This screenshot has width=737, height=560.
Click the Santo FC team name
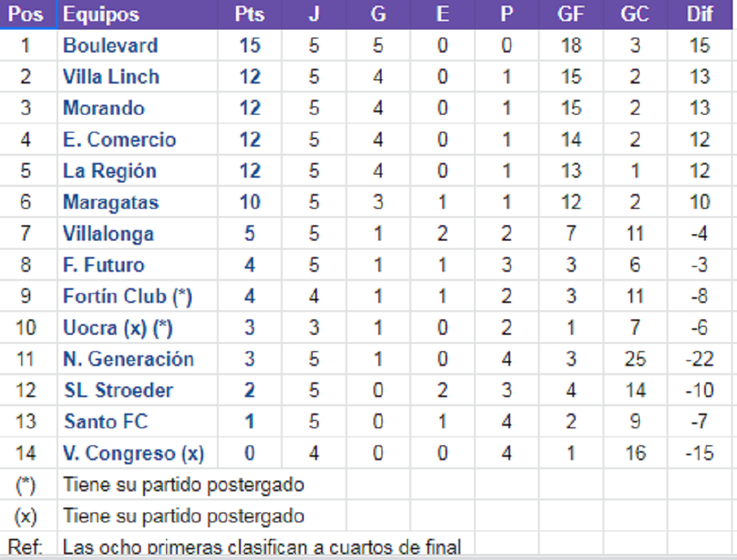(106, 422)
